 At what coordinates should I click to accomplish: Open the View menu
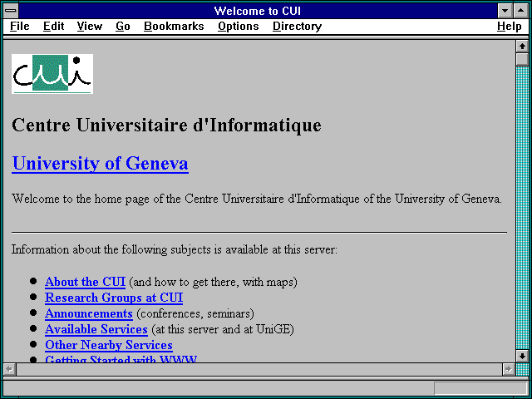click(90, 26)
